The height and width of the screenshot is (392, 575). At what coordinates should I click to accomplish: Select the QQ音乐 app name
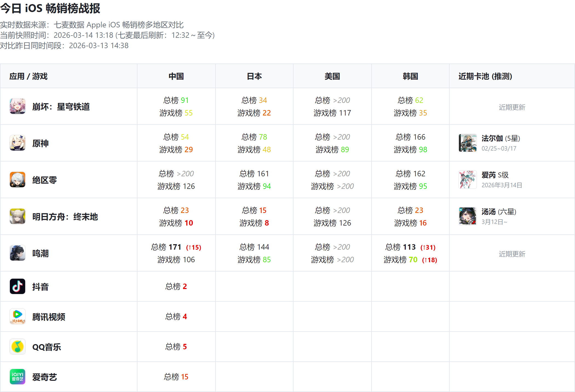[47, 347]
